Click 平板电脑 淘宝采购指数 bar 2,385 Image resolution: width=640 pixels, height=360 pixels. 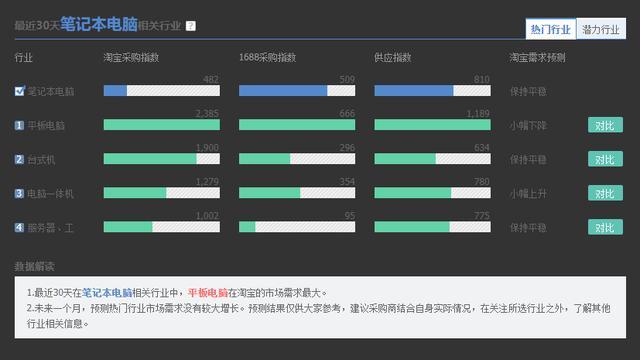coord(162,124)
